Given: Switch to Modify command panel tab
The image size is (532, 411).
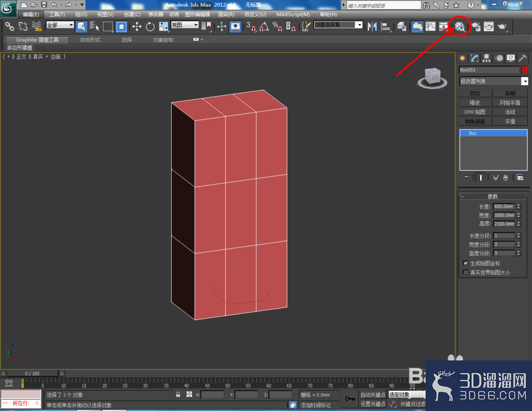Looking at the screenshot, I should [475, 59].
